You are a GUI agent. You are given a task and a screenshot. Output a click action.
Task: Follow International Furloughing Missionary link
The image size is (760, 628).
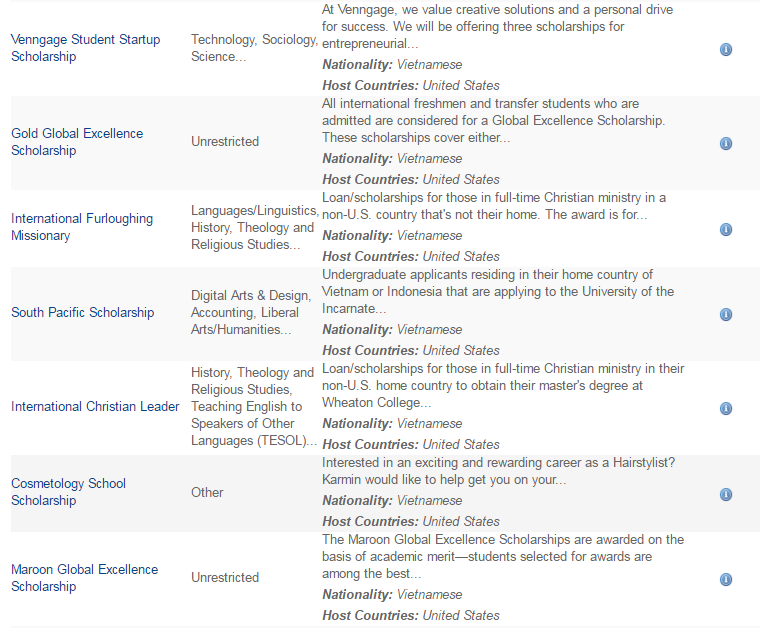82,227
